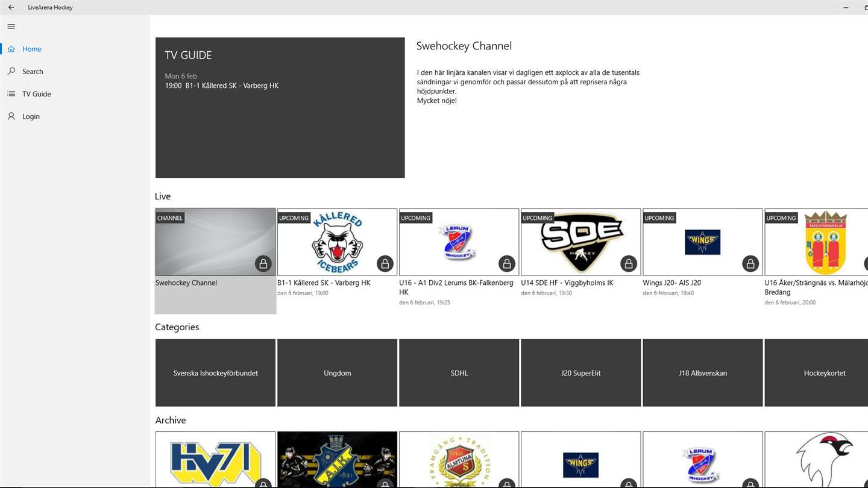This screenshot has width=868, height=488.
Task: Click title 'Wings J20- AIS J20'
Action: 671,283
